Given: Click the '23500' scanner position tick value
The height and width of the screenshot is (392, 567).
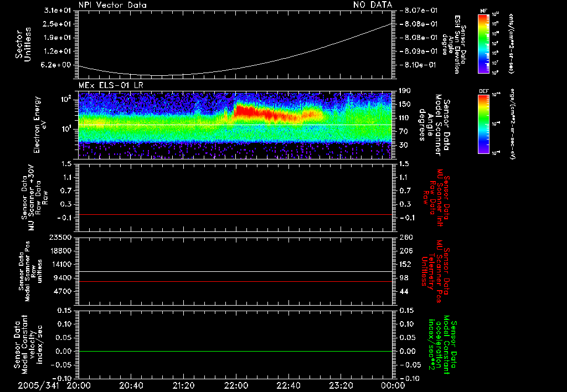Looking at the screenshot, I should 60,237.
